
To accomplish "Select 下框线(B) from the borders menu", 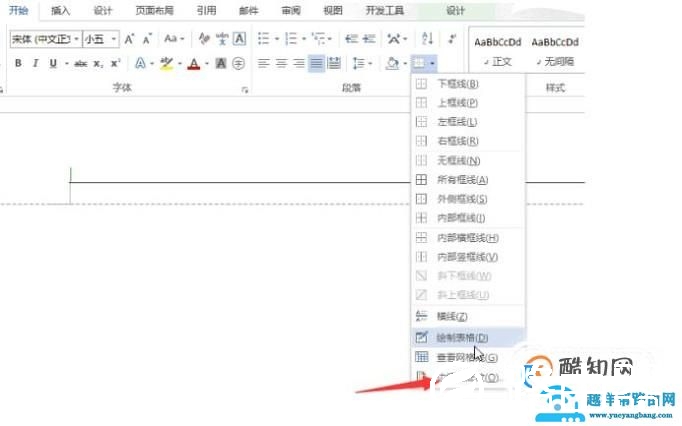I will pos(468,84).
